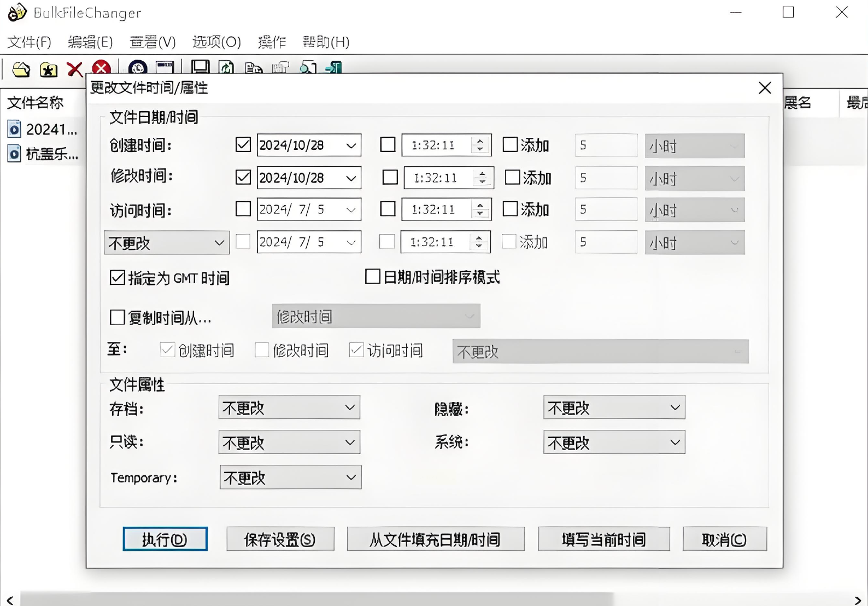Click the red circle clear-list toolbar icon
Viewport: 868px width, 606px height.
click(101, 68)
